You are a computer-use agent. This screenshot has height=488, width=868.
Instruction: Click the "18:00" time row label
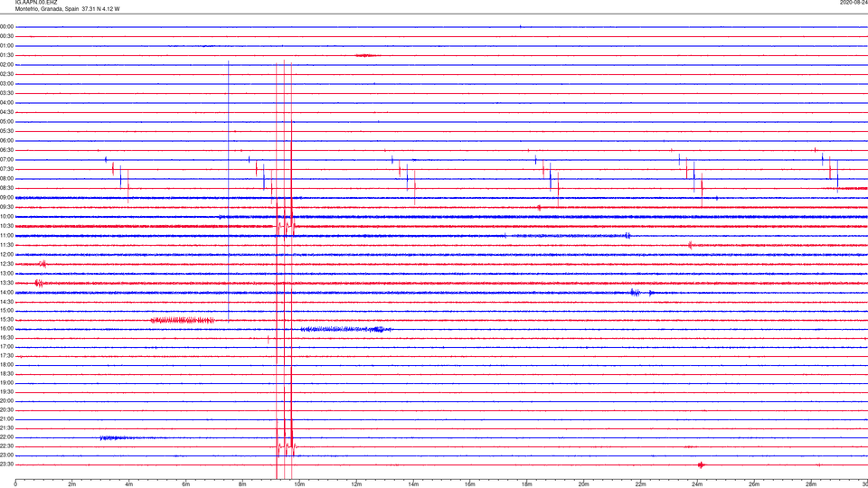pos(7,364)
